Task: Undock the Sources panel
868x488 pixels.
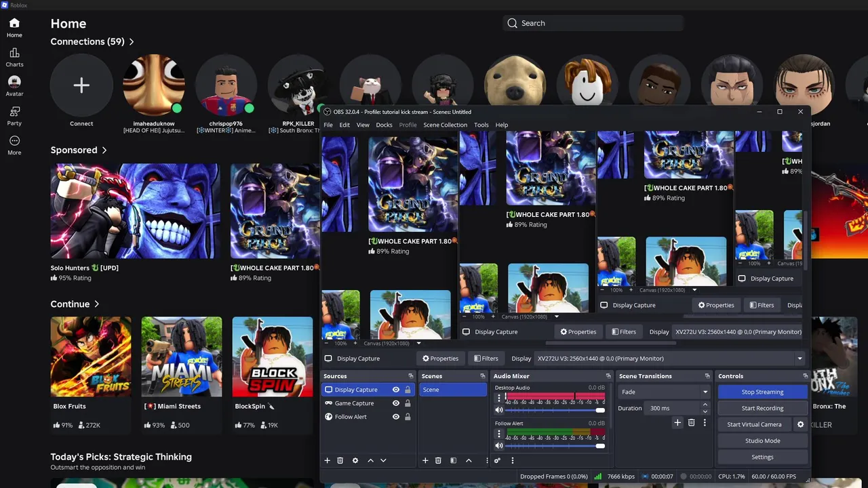Action: pyautogui.click(x=410, y=375)
